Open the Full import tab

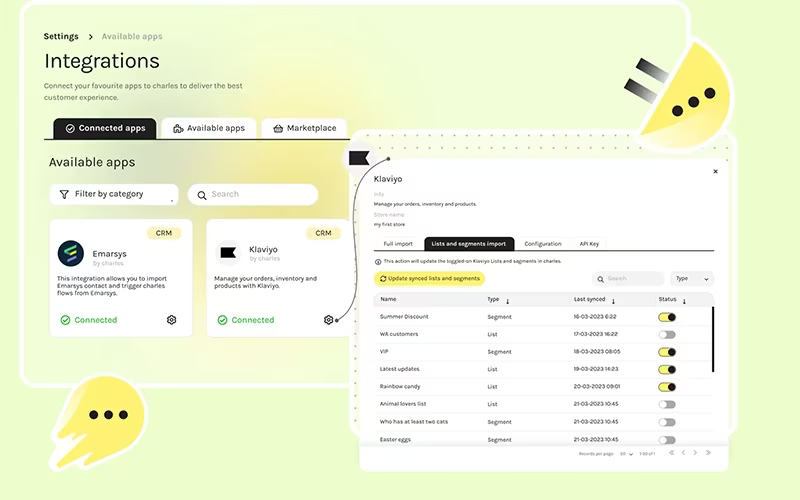pos(398,244)
